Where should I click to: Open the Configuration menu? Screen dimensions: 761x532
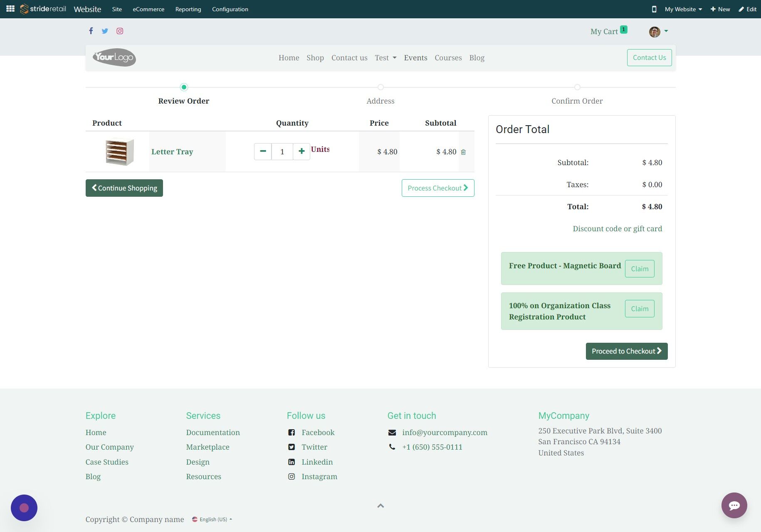(x=230, y=9)
